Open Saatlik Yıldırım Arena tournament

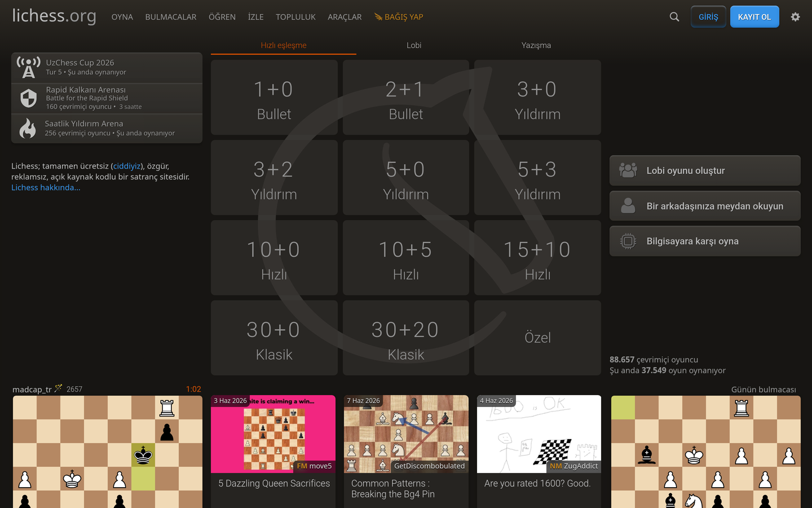(107, 128)
